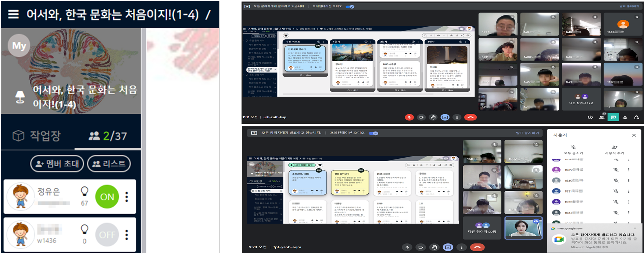The width and height of the screenshot is (644, 253).
Task: Click the red muted microphone button
Action: [x=409, y=117]
